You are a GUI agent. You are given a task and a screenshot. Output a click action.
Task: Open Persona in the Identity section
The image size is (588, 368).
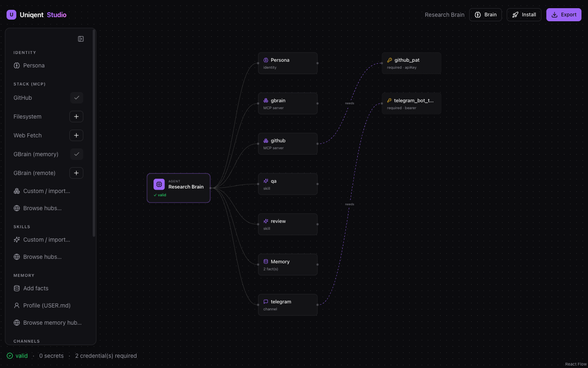(48, 65)
